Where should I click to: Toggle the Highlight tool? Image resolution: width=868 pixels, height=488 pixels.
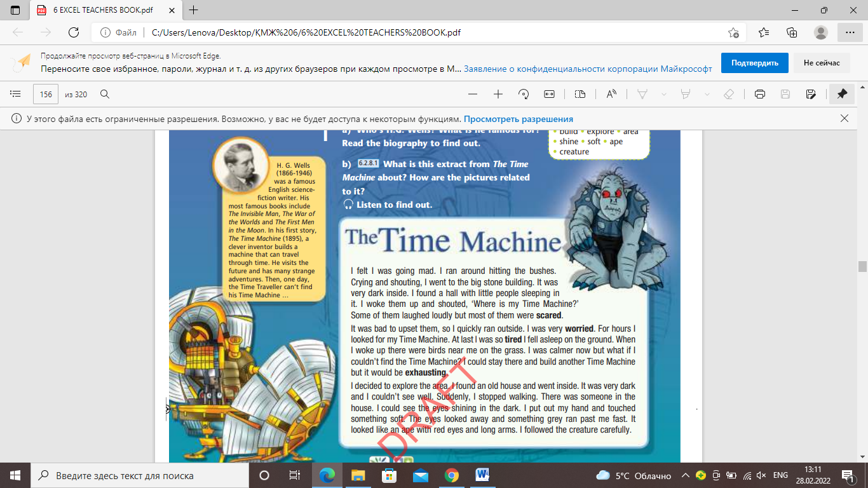pyautogui.click(x=686, y=94)
